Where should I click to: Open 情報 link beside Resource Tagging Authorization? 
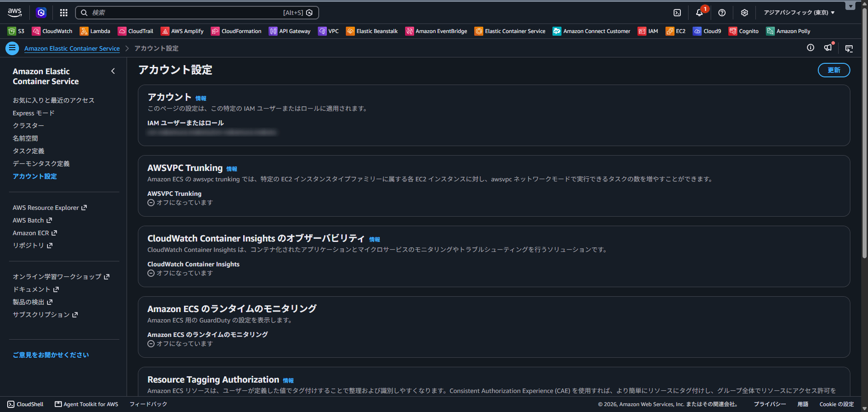288,381
